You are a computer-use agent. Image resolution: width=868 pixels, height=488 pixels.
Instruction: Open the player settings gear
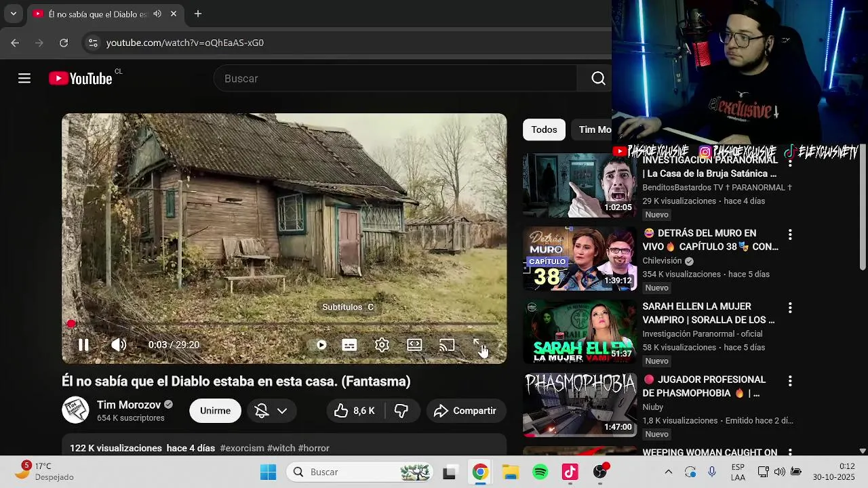382,345
